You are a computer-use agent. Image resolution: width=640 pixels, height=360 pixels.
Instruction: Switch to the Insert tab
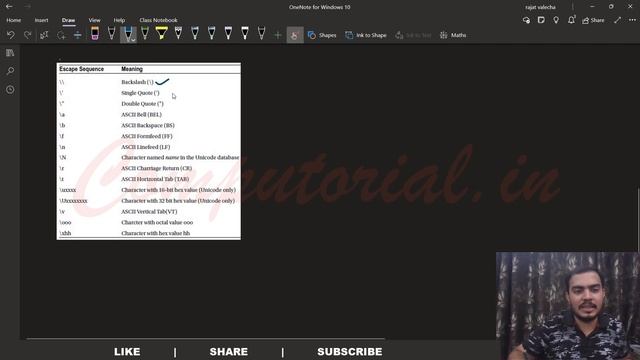click(x=41, y=20)
